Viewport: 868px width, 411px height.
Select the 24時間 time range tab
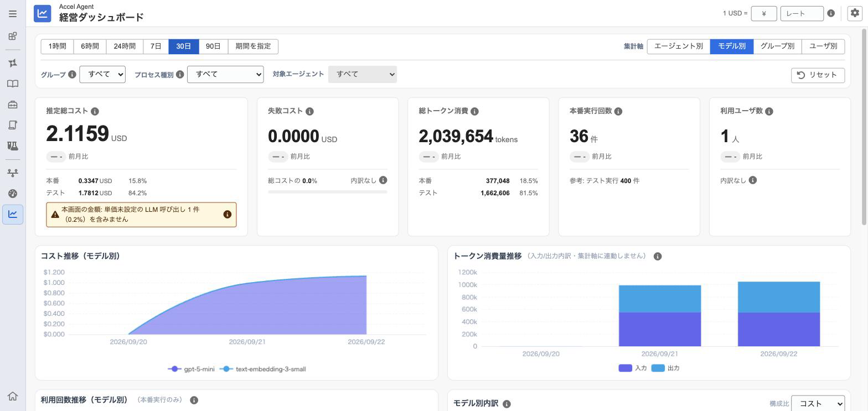tap(125, 46)
